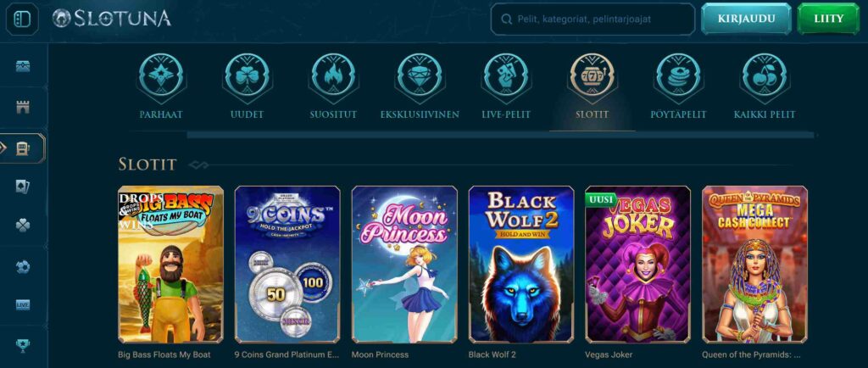The image size is (868, 368).
Task: Open the Parhaat category icon
Action: (161, 77)
